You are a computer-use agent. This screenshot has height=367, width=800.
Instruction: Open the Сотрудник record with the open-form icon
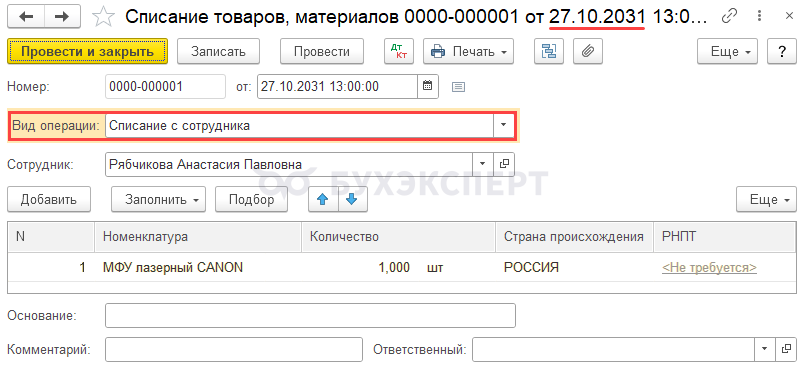click(x=504, y=164)
